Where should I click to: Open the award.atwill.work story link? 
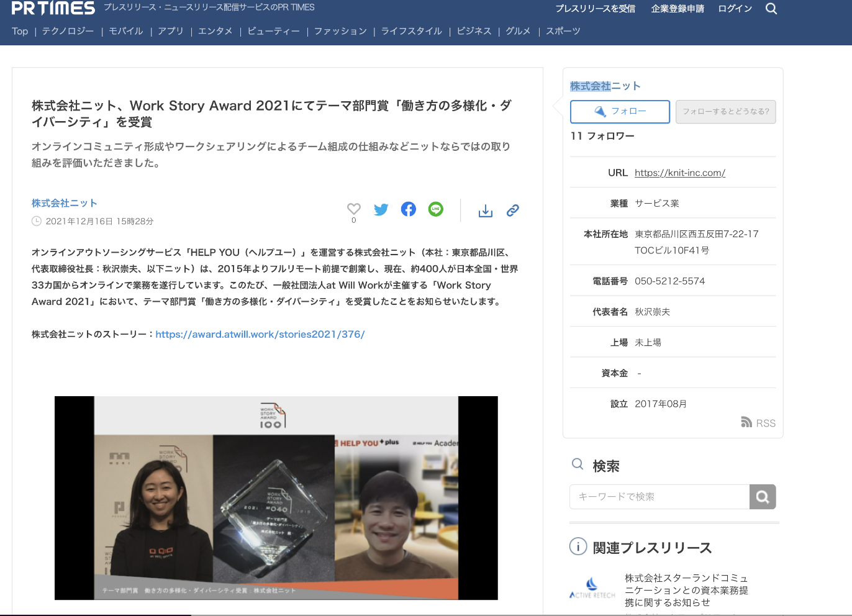260,334
